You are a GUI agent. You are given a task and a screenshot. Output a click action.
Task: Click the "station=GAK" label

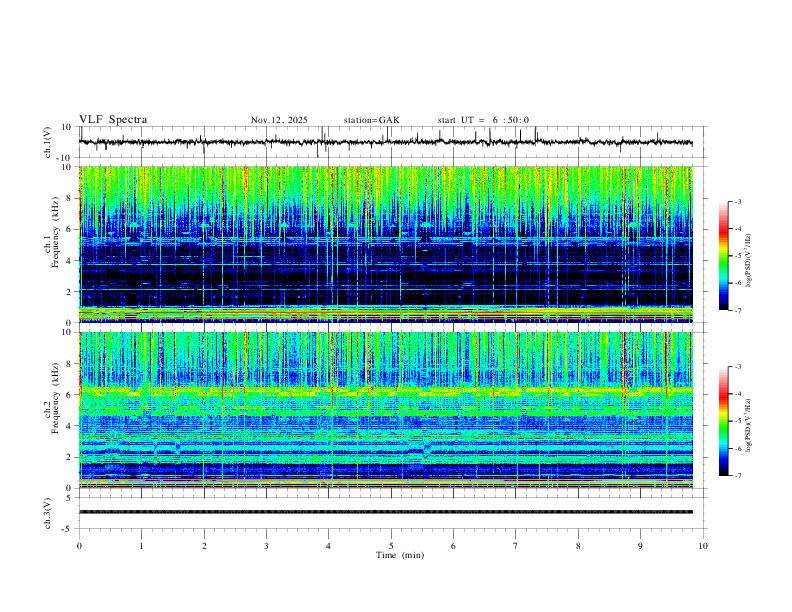[372, 120]
